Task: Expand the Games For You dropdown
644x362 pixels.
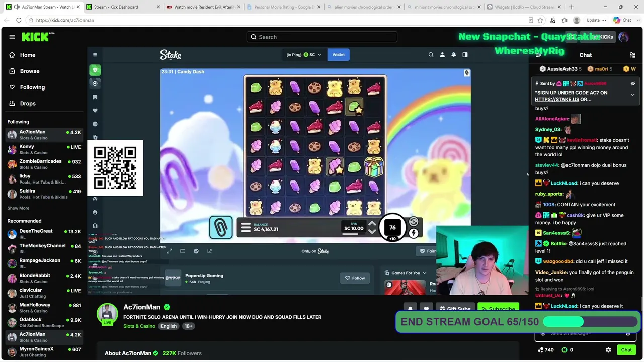Action: (x=406, y=273)
